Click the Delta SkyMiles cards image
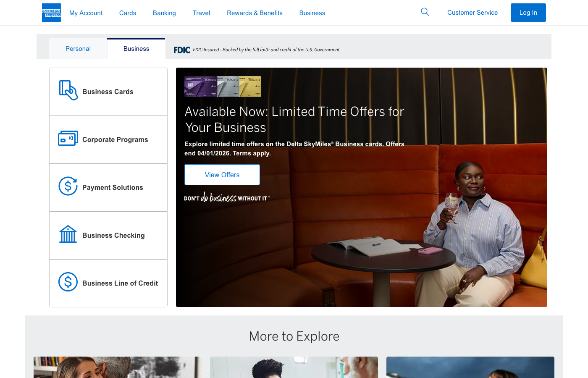This screenshot has height=378, width=588. click(223, 87)
